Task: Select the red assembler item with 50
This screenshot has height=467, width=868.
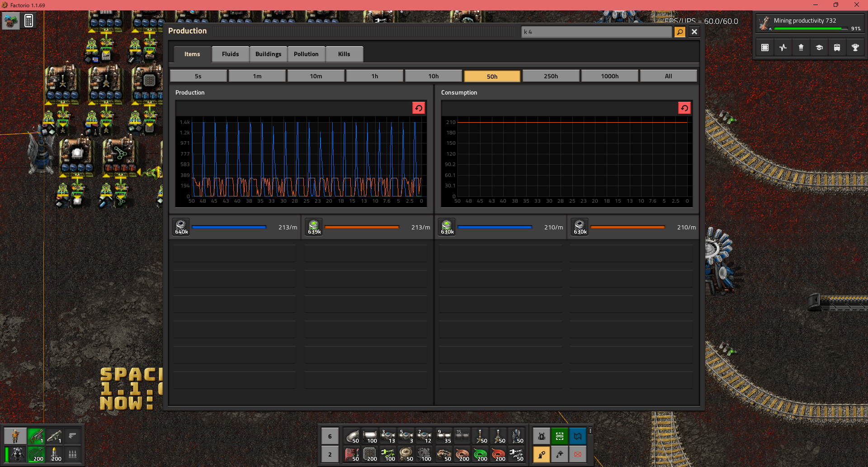Action: [352, 454]
